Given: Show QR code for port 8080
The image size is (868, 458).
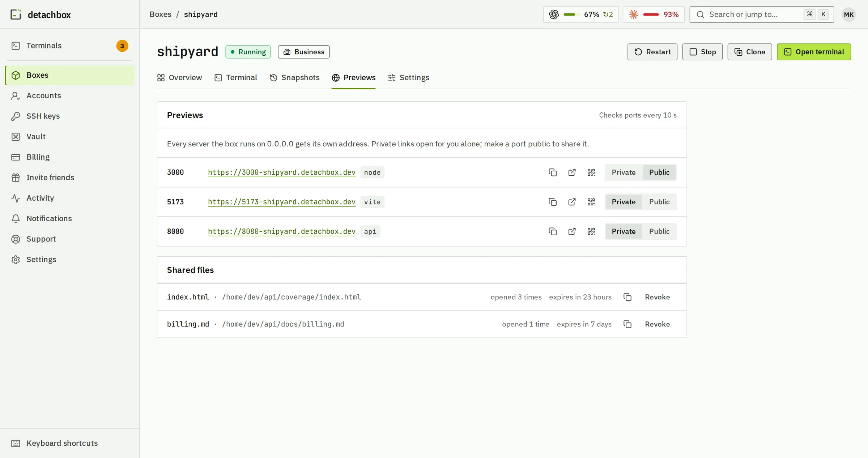Looking at the screenshot, I should coord(591,231).
